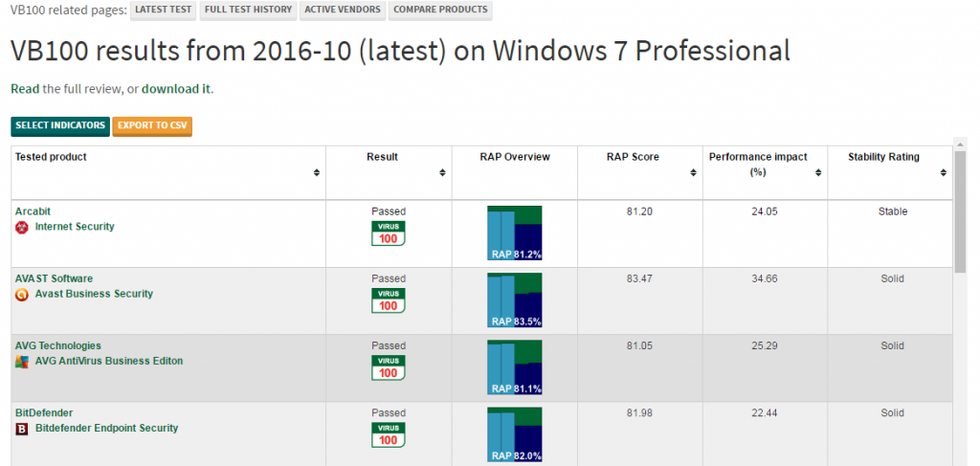Click the table's vertical scrollbar thumb
This screenshot has height=466, width=980.
pyautogui.click(x=961, y=211)
